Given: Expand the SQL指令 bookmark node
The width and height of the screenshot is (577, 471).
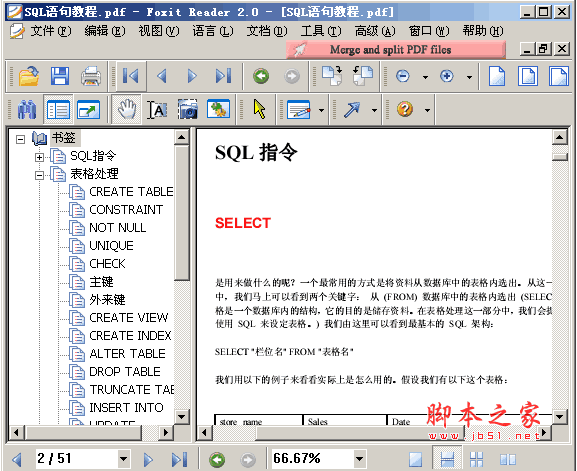Looking at the screenshot, I should [39, 157].
